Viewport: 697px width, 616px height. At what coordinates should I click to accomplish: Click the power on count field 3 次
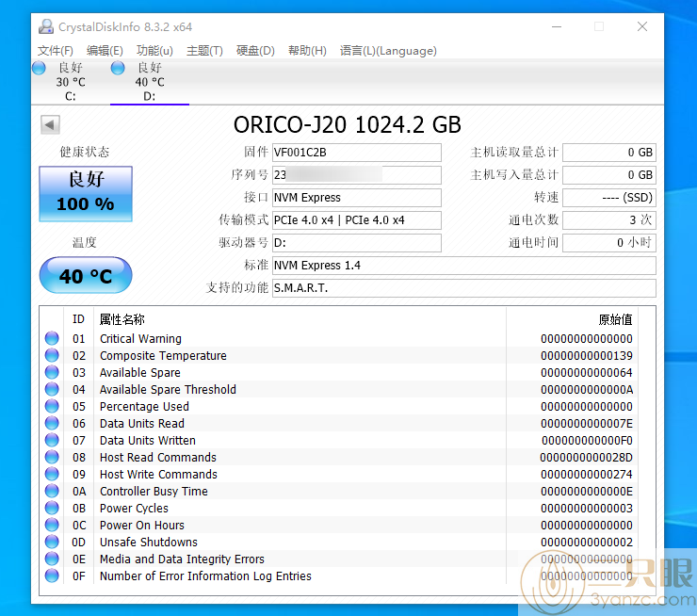(x=609, y=220)
